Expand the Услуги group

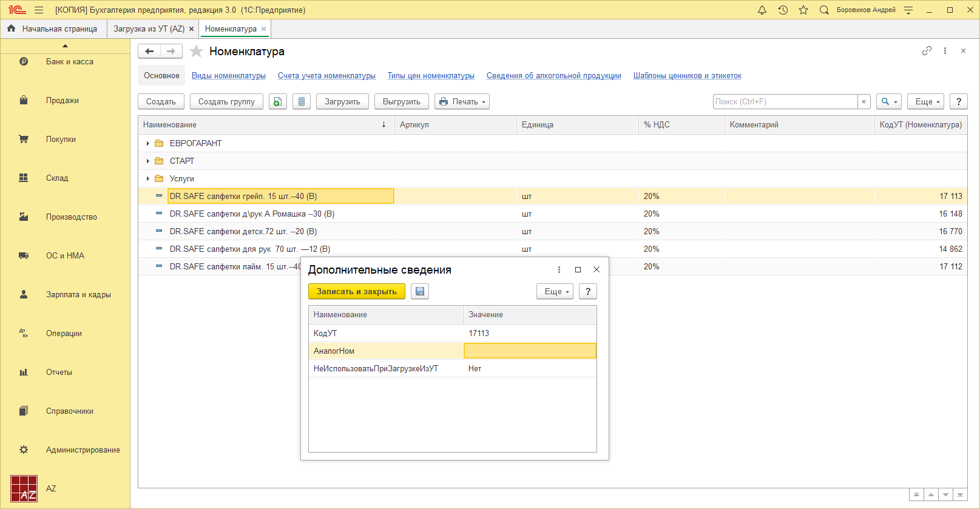coord(147,179)
